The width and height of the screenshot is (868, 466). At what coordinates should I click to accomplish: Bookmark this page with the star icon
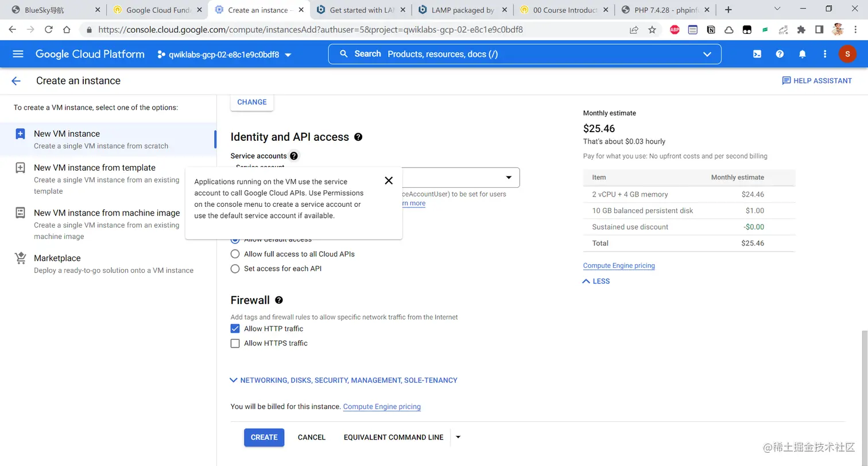click(652, 30)
